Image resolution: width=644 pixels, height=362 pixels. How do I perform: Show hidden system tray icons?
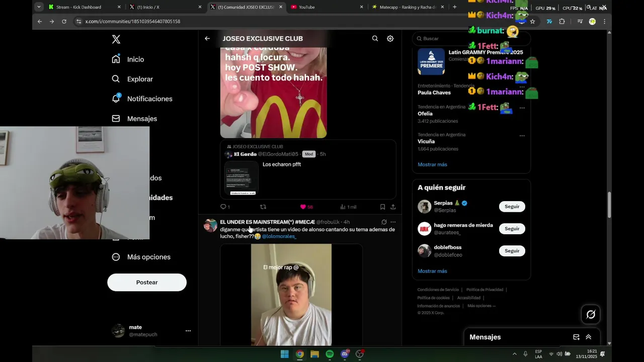[514, 354]
